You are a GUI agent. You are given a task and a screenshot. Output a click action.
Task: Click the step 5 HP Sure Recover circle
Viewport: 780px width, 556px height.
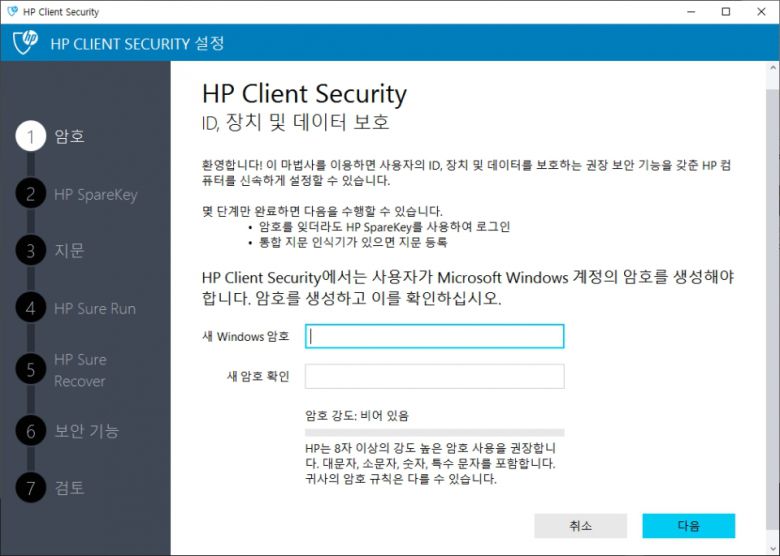pyautogui.click(x=31, y=370)
